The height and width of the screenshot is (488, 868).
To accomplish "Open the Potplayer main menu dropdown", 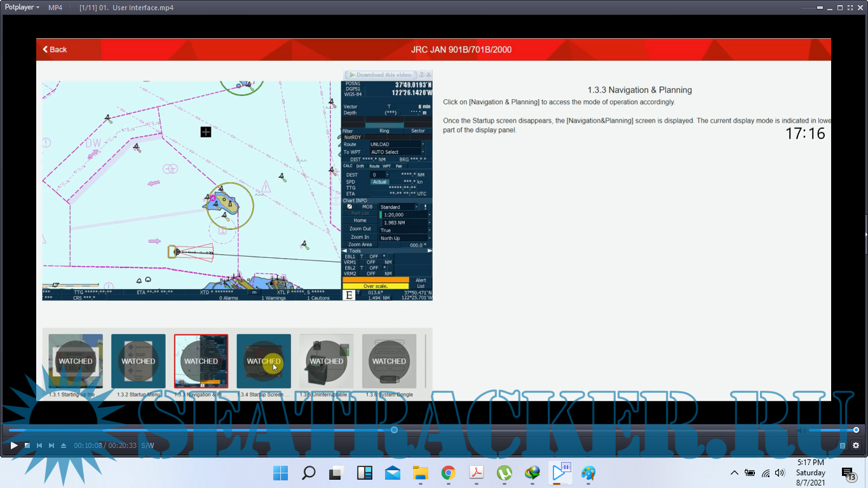I will (22, 8).
